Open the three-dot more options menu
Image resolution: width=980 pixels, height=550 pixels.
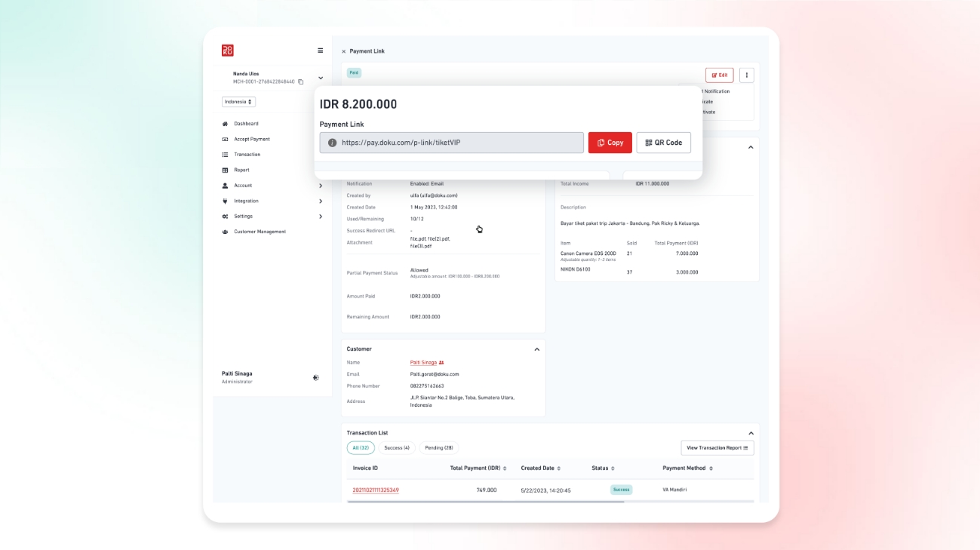(746, 75)
